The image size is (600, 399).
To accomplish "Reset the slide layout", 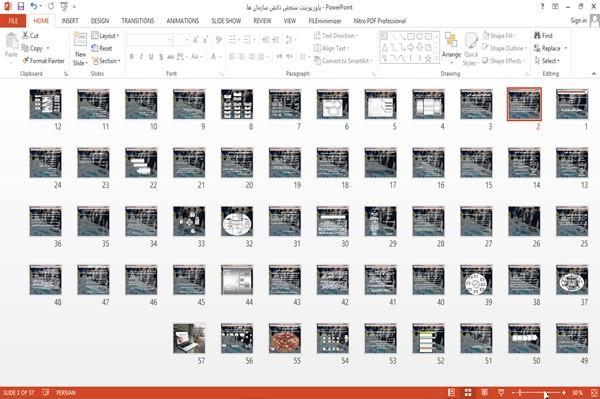I will [x=102, y=48].
